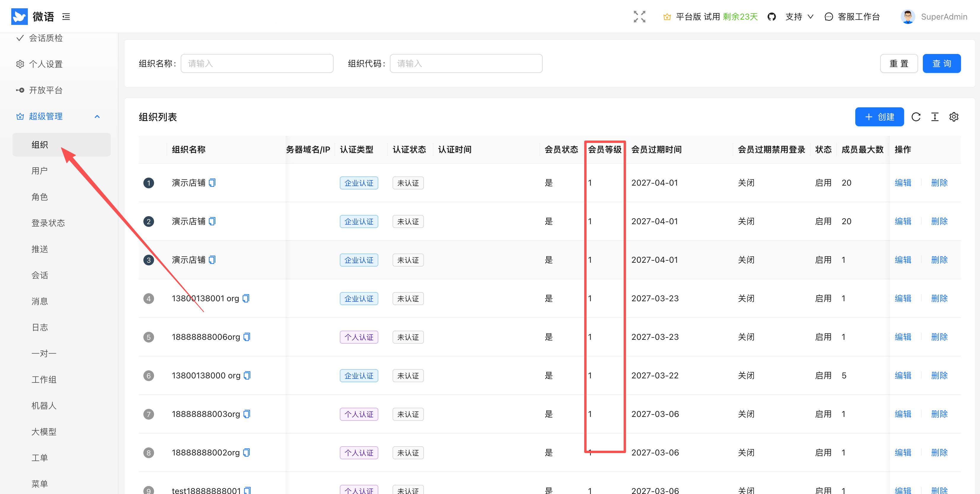The height and width of the screenshot is (494, 980).
Task: Refresh the 组织列表 table
Action: pos(916,117)
